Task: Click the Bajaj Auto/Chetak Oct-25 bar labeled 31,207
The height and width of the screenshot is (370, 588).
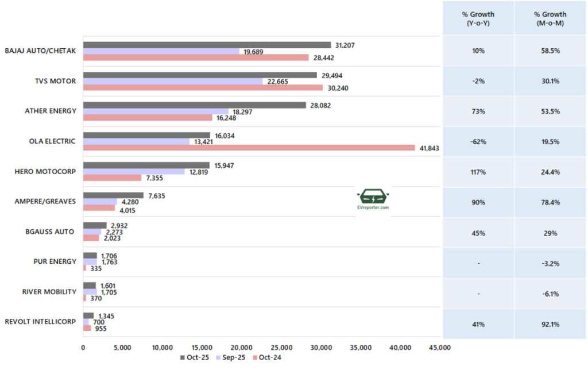Action: pos(207,45)
